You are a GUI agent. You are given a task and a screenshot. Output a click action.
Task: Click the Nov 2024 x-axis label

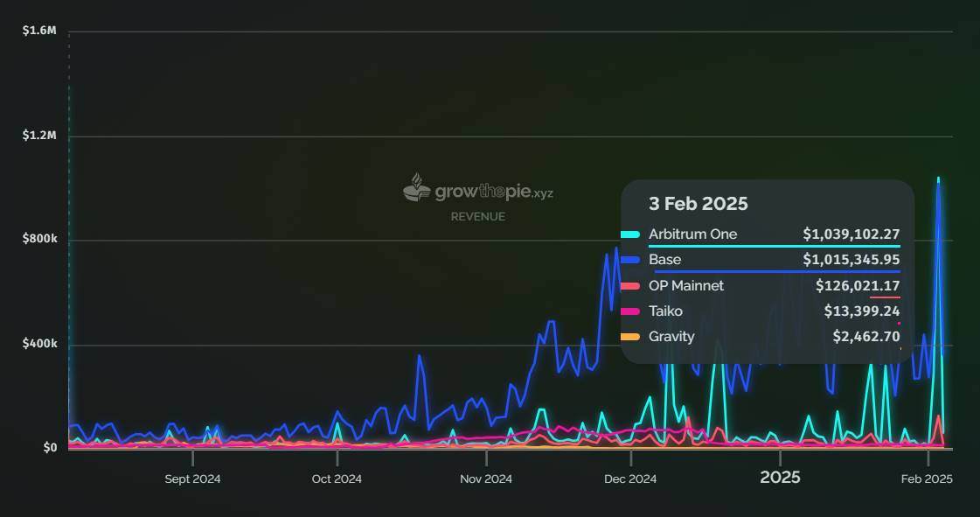(x=485, y=479)
